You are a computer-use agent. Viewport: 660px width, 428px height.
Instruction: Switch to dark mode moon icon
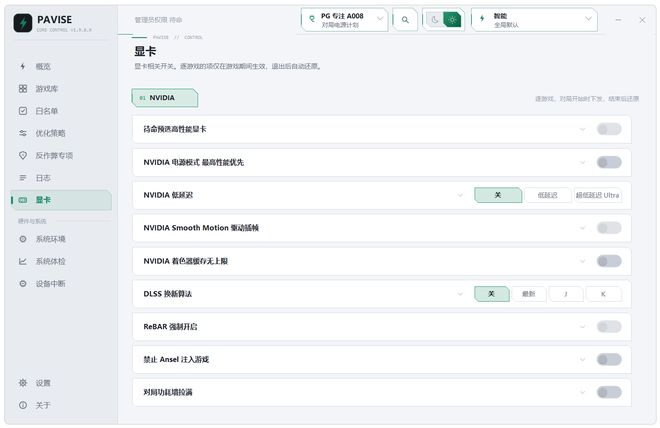435,19
